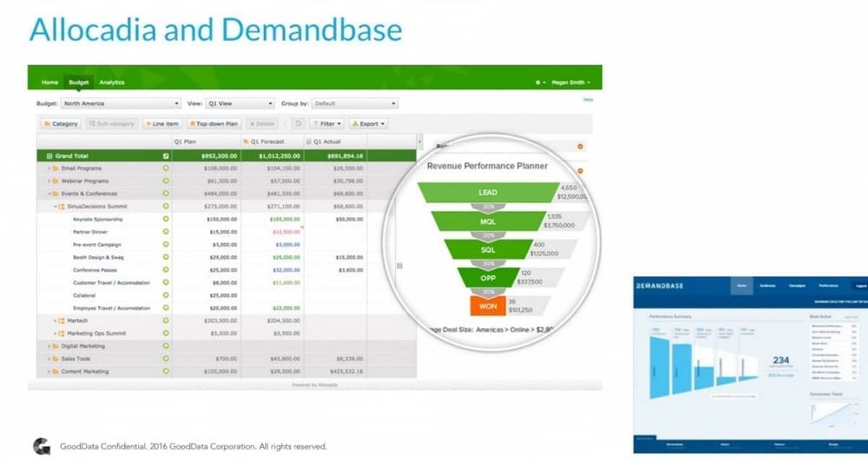Screen dimensions: 868x460
Task: Click the Email Programs status circle icon
Action: pyautogui.click(x=166, y=168)
